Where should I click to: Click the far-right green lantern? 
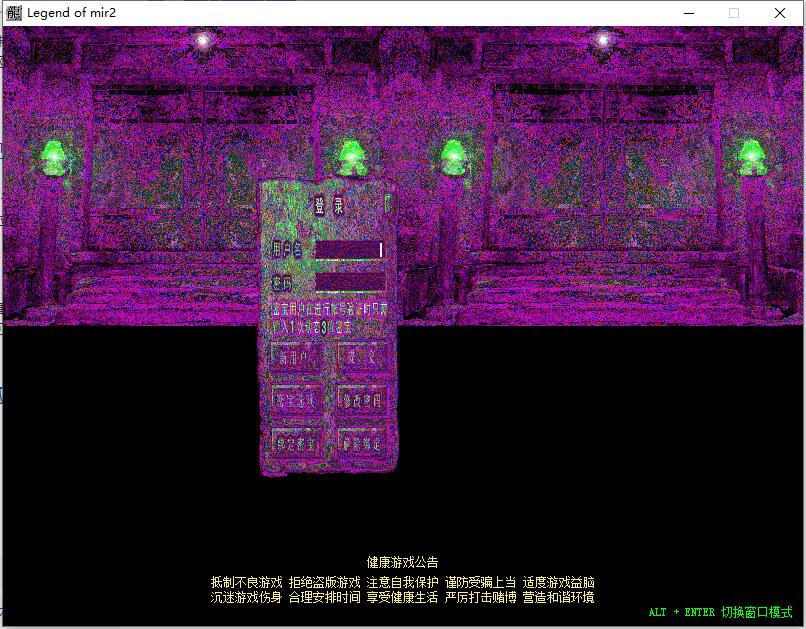[752, 154]
